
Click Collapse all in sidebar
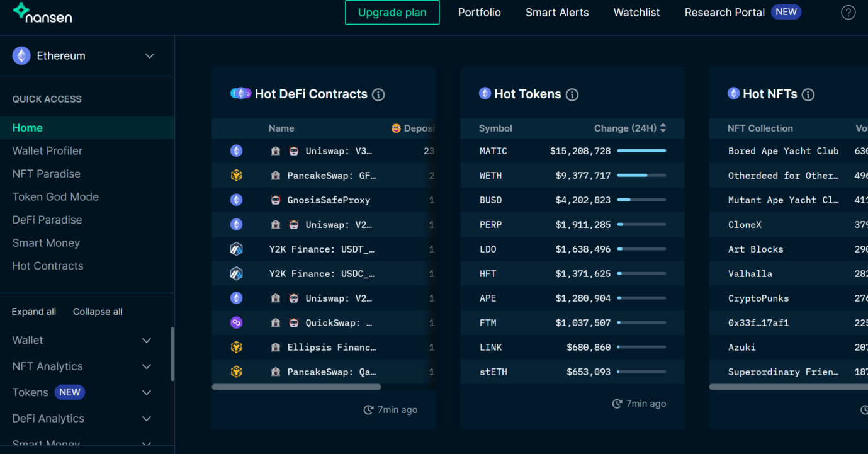[x=98, y=312]
